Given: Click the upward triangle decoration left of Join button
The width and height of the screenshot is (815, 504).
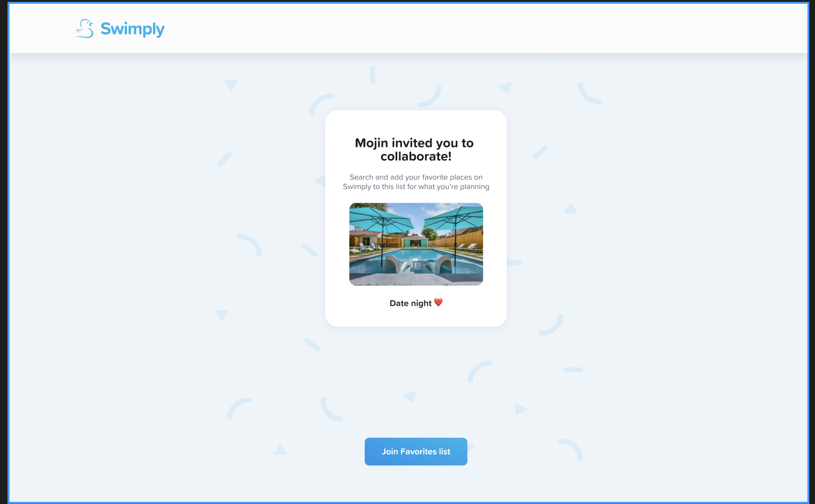Looking at the screenshot, I should [x=280, y=450].
